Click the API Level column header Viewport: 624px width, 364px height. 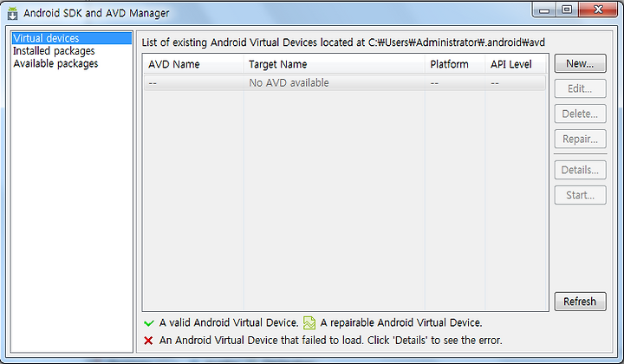click(x=516, y=64)
